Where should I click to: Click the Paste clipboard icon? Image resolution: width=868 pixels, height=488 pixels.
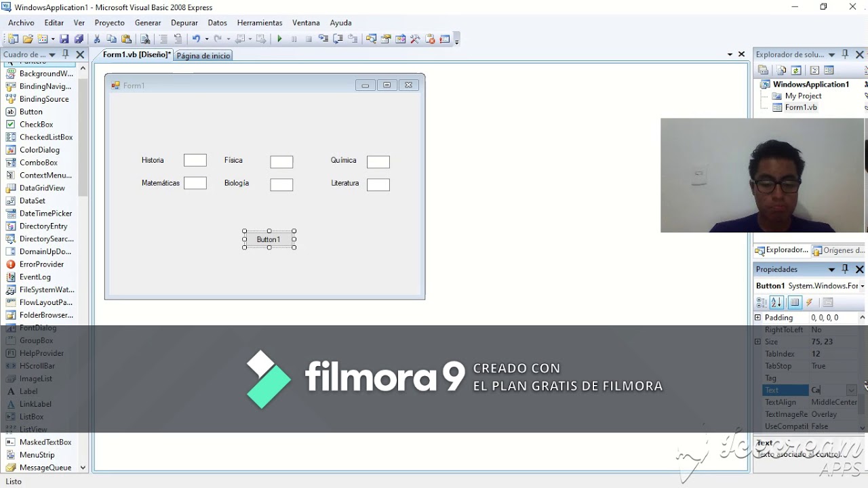(x=126, y=39)
